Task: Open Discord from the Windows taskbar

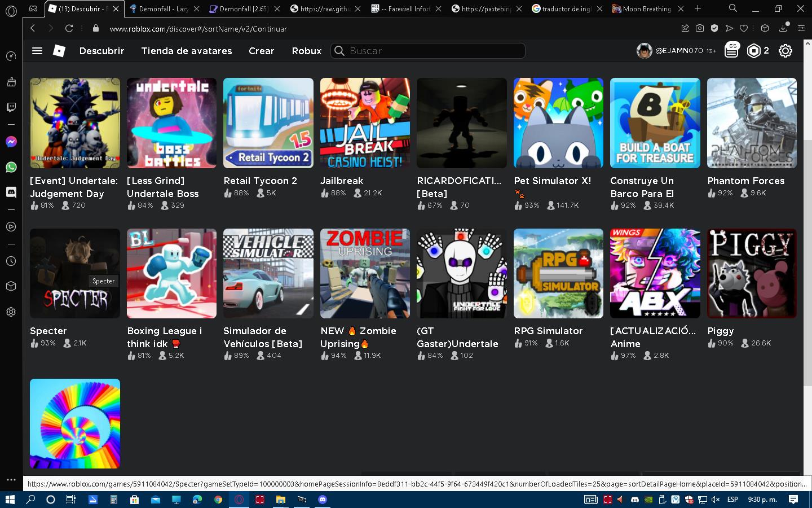Action: coord(323,500)
